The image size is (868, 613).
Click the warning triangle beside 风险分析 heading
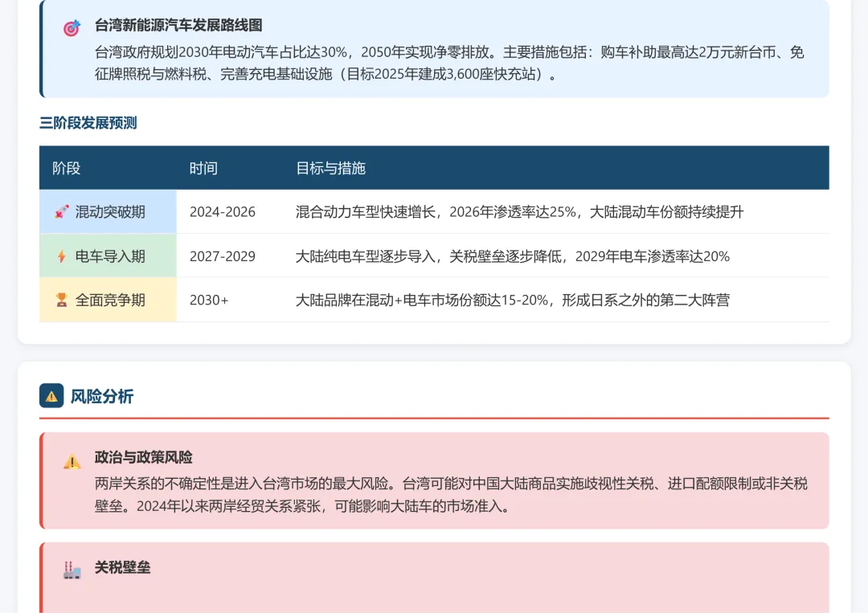(51, 396)
